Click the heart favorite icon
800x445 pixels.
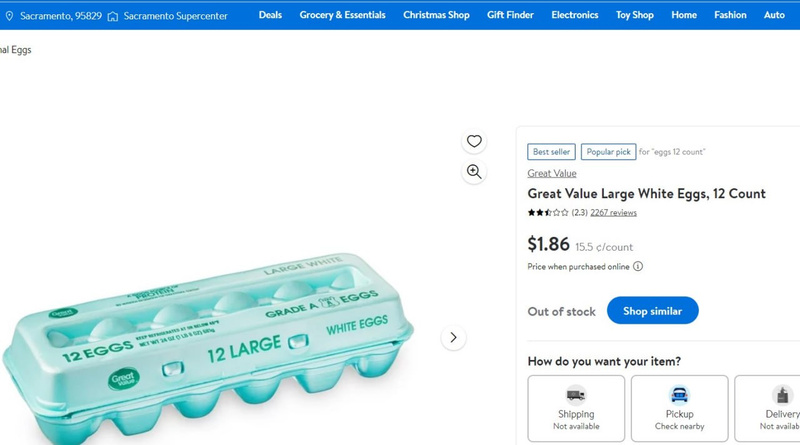click(474, 141)
